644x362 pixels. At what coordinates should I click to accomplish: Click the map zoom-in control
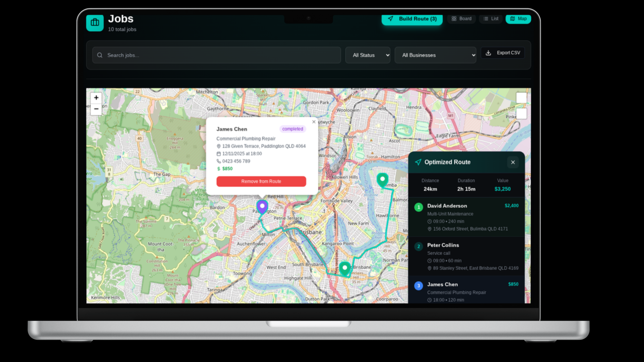click(x=96, y=98)
